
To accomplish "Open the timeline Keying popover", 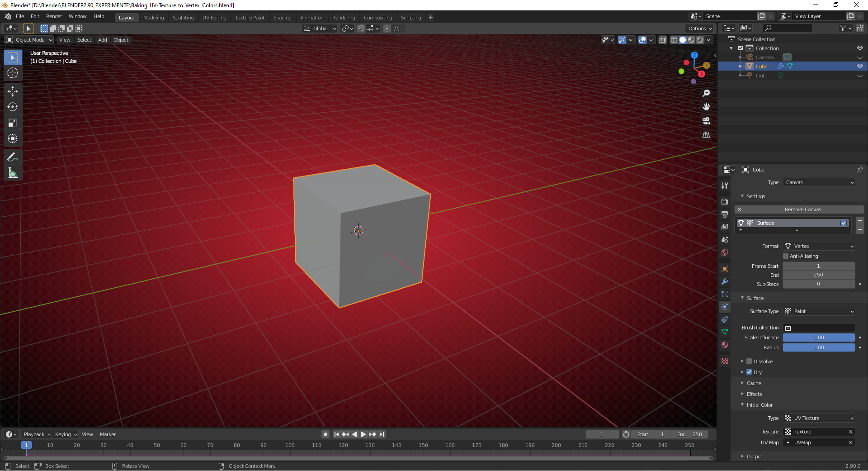I will 66,434.
